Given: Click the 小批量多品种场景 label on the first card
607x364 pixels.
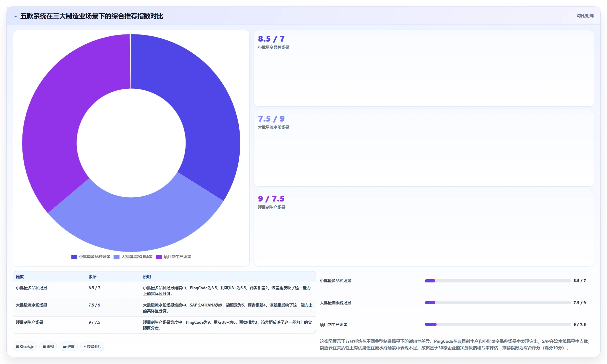Looking at the screenshot, I should (x=273, y=47).
